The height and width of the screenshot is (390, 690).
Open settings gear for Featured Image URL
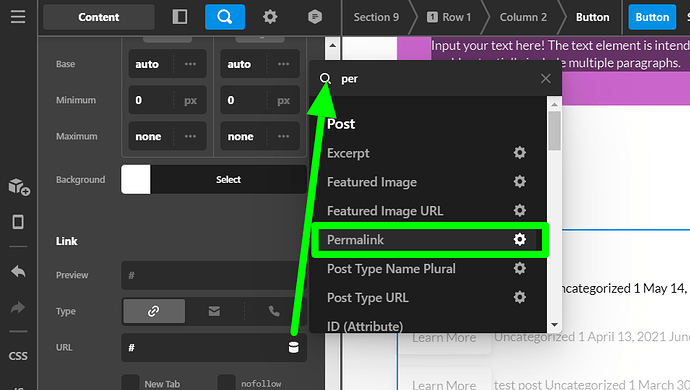520,210
